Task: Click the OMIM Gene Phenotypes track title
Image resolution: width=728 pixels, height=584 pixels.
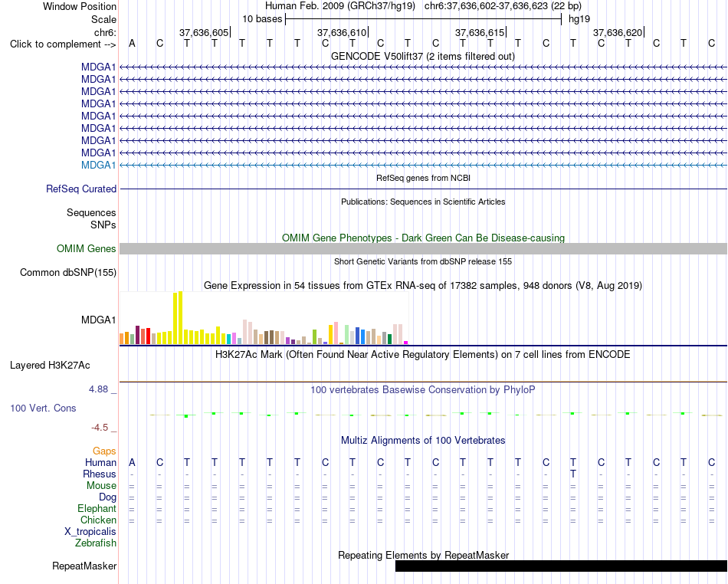Action: (423, 238)
